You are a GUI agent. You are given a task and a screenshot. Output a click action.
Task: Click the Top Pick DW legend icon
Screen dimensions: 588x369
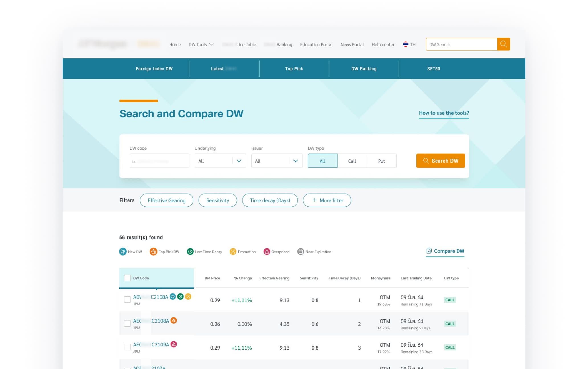[153, 252]
